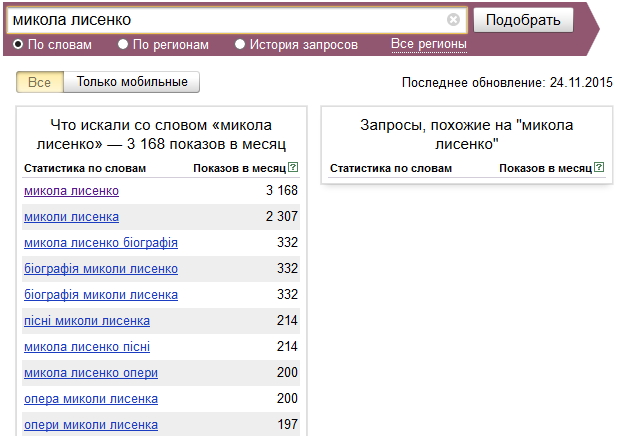
Task: Open the микола лисенко query link
Action: point(72,191)
